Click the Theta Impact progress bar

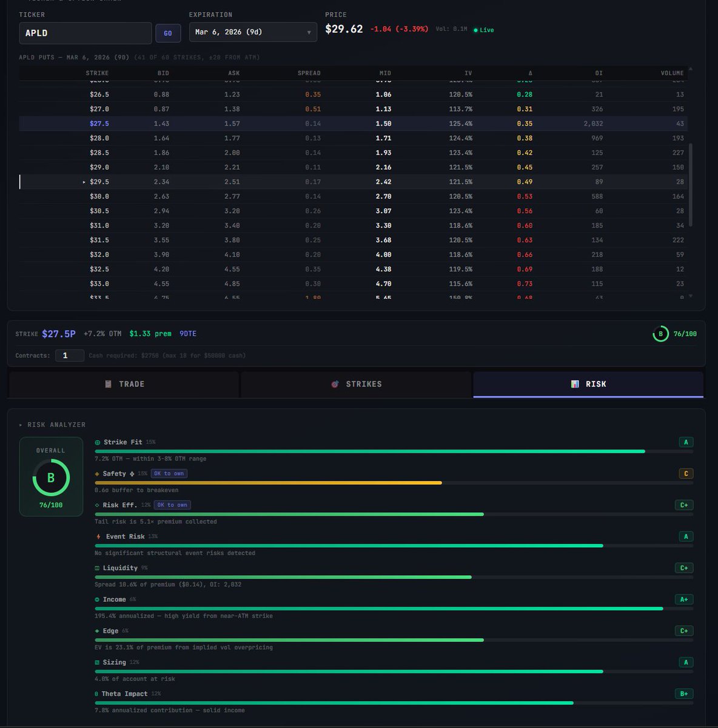click(x=334, y=703)
